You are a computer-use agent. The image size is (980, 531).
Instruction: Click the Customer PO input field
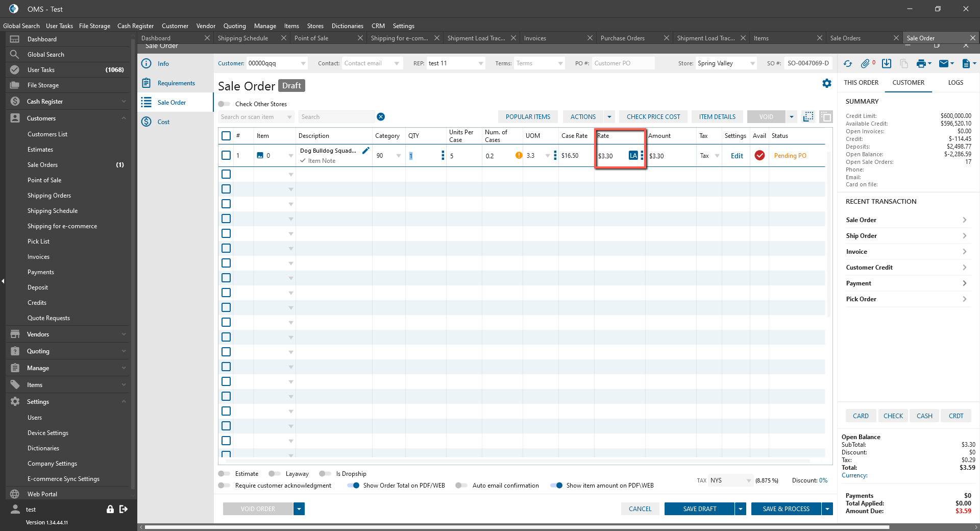pos(623,63)
